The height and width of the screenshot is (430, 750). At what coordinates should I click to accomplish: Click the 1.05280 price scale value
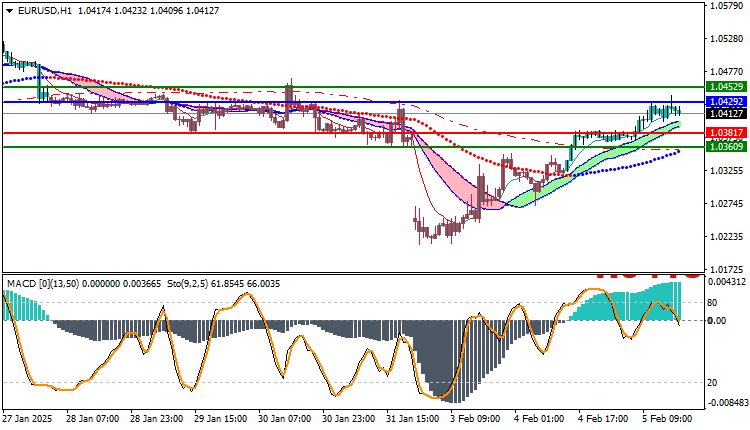(x=727, y=39)
